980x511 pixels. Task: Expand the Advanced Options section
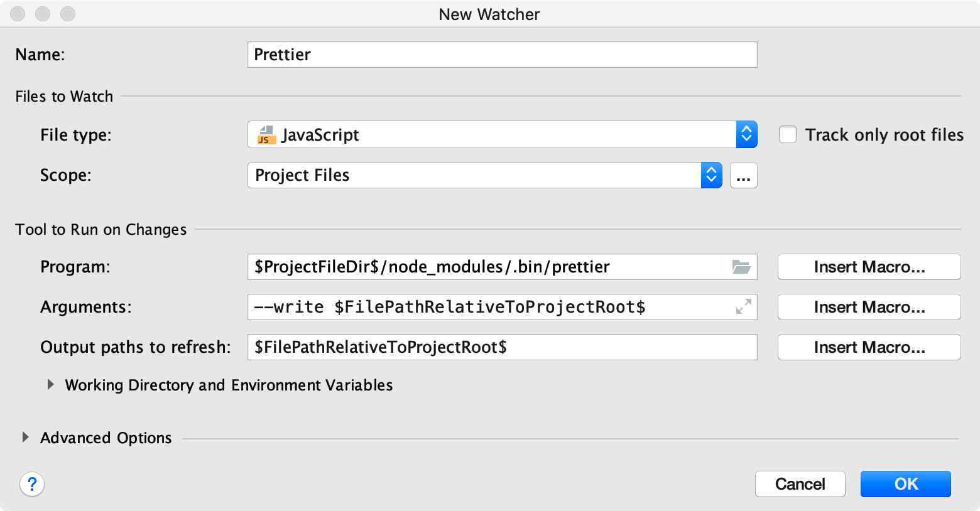tap(25, 438)
